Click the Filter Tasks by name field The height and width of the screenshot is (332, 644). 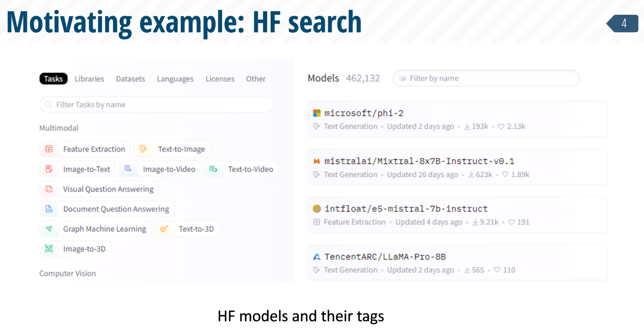(157, 104)
